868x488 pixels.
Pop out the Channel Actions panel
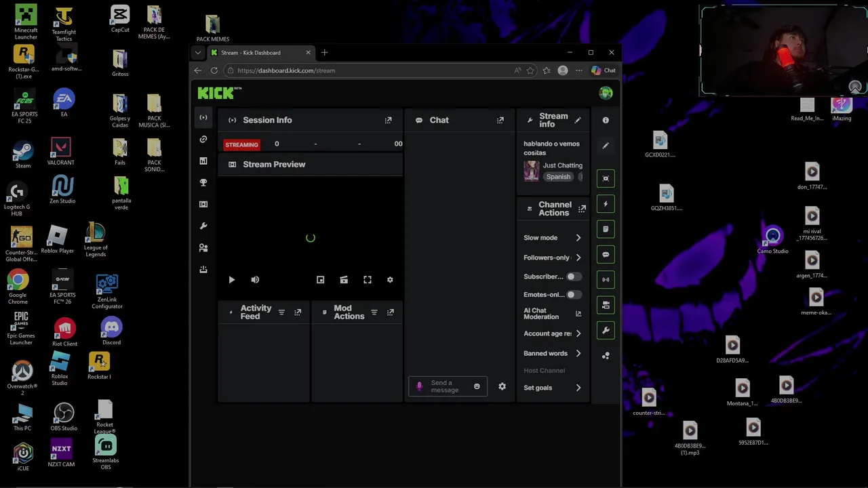pos(582,209)
